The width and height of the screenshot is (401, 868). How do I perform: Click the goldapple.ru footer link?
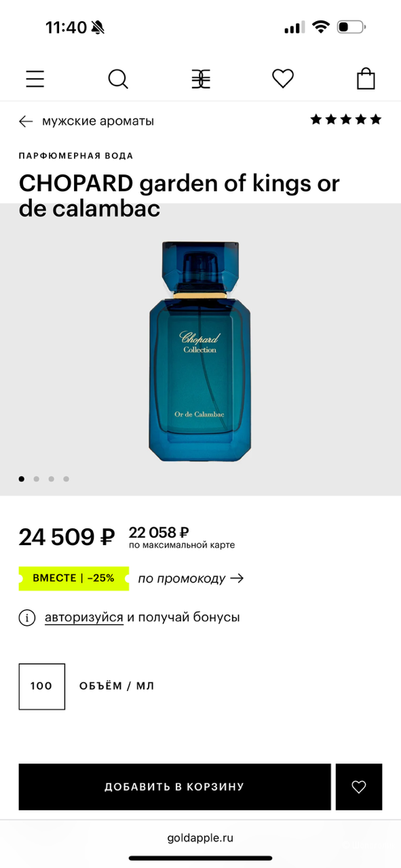pyautogui.click(x=200, y=837)
